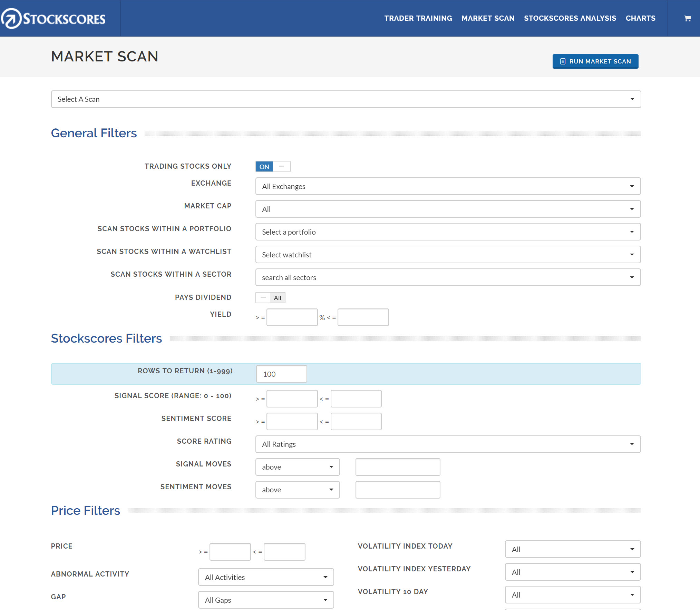The image size is (700, 610).
Task: Open the Volatility Index Today selector
Action: pyautogui.click(x=573, y=549)
